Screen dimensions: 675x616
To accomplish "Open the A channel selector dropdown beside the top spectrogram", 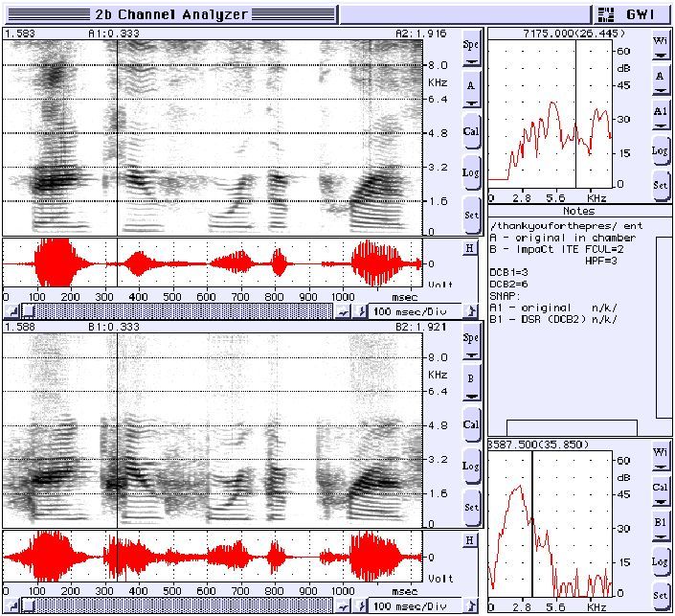I will tap(471, 90).
